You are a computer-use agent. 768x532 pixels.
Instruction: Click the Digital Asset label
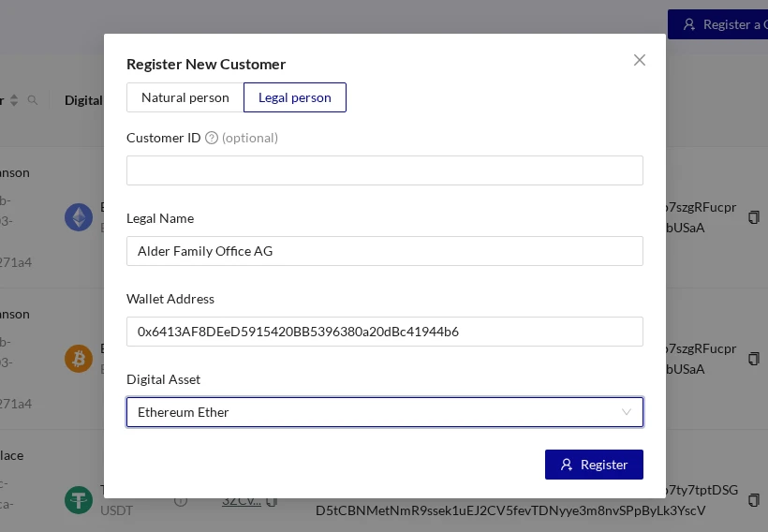[x=164, y=379]
